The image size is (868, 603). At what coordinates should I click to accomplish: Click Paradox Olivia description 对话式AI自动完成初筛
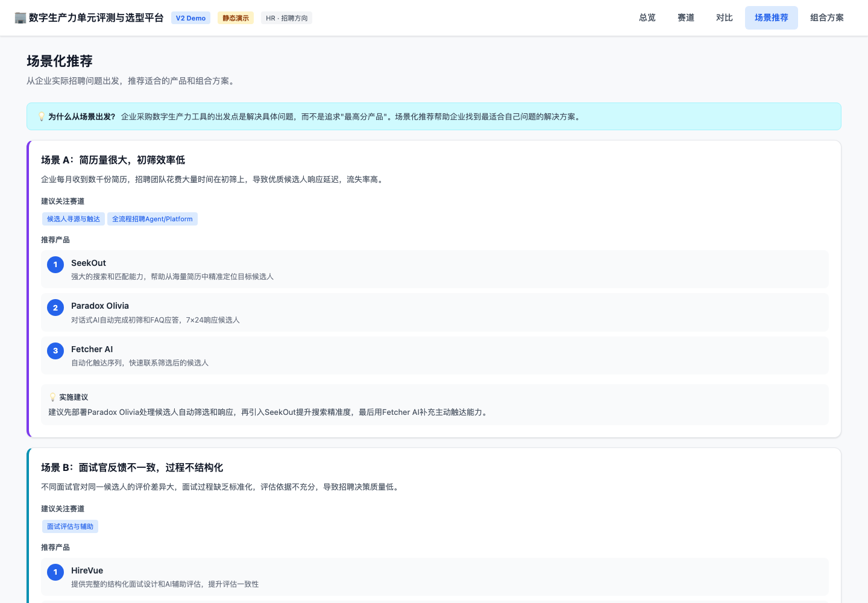pyautogui.click(x=156, y=320)
